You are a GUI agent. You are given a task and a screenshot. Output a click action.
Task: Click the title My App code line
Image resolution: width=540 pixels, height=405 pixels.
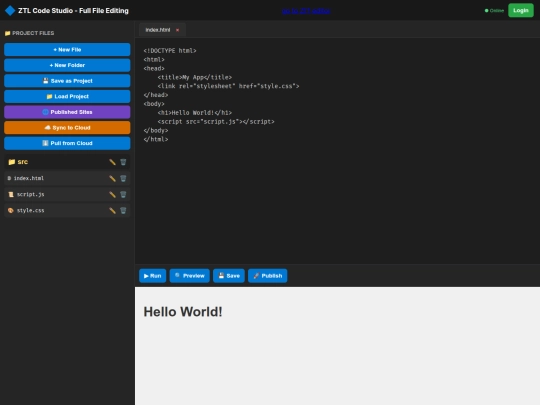tap(195, 77)
